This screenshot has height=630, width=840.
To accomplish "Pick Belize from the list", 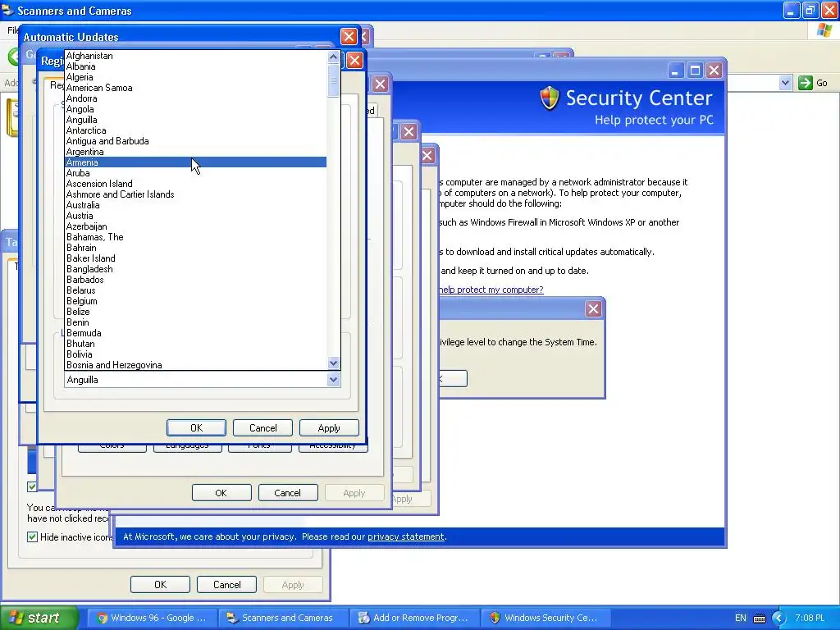I will tap(195, 312).
